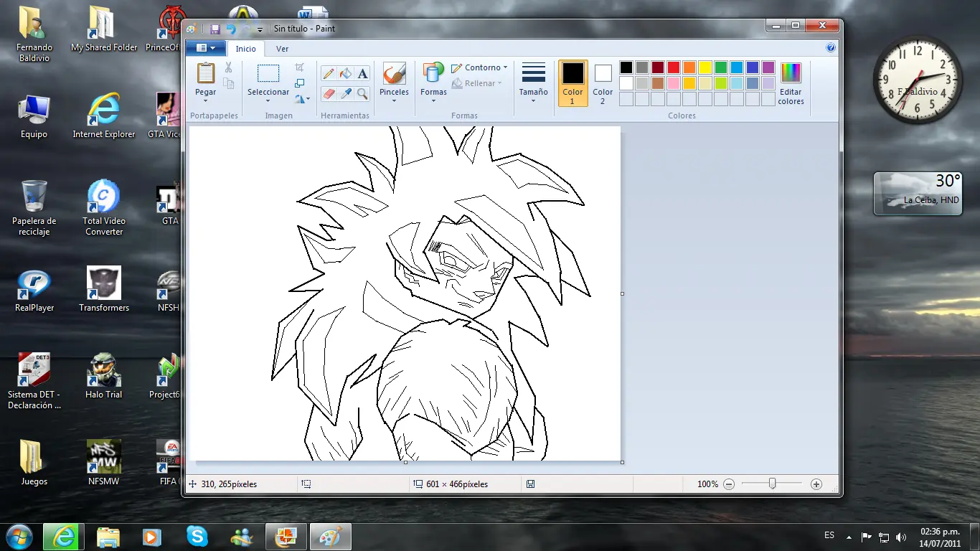
Task: Pick the red color swatch
Action: (674, 67)
